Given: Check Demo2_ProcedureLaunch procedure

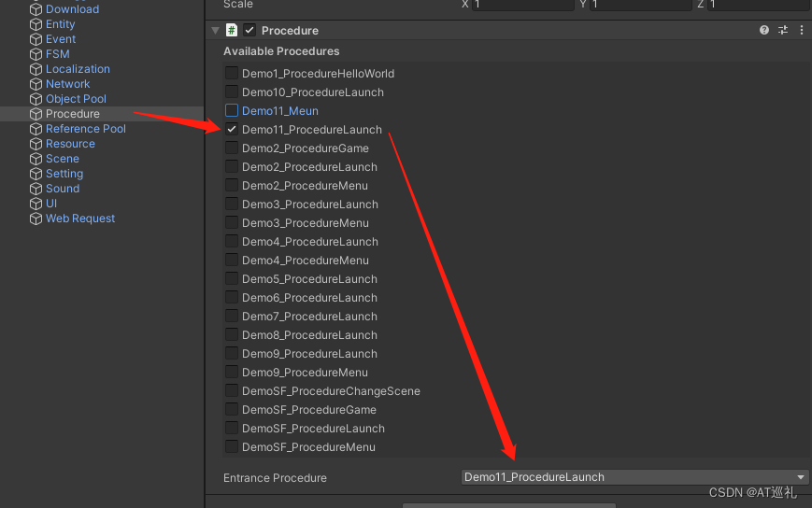Looking at the screenshot, I should point(232,166).
